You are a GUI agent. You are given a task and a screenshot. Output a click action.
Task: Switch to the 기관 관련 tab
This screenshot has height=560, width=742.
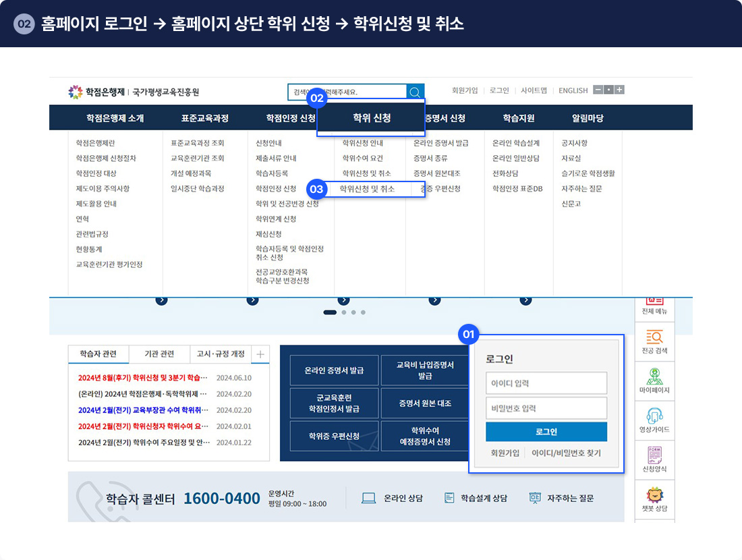[159, 354]
